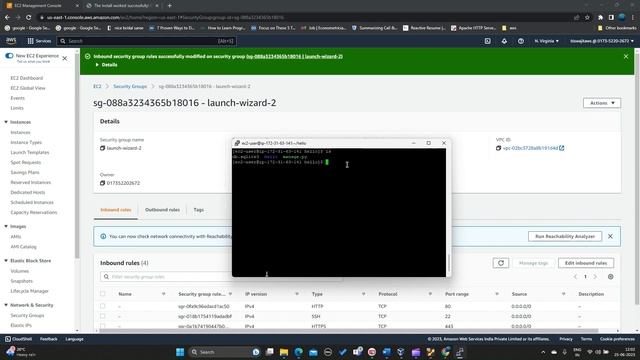
Task: Open EC2 Dashboard in sidebar
Action: pos(27,78)
